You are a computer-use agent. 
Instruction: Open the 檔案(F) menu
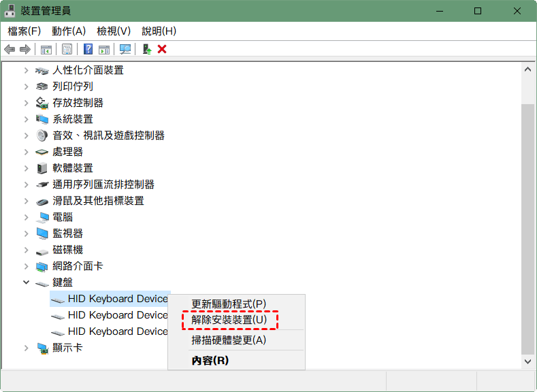tap(25, 31)
